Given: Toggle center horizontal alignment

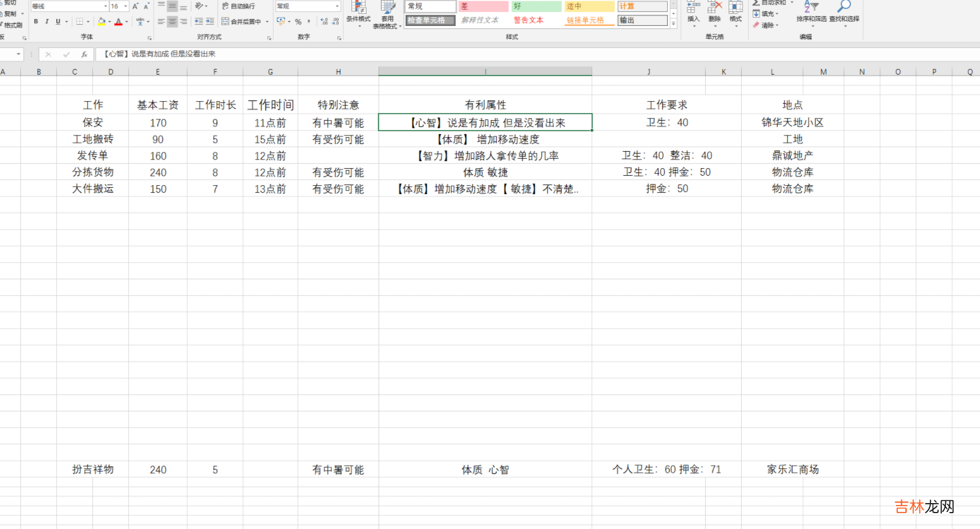Looking at the screenshot, I should (x=172, y=21).
